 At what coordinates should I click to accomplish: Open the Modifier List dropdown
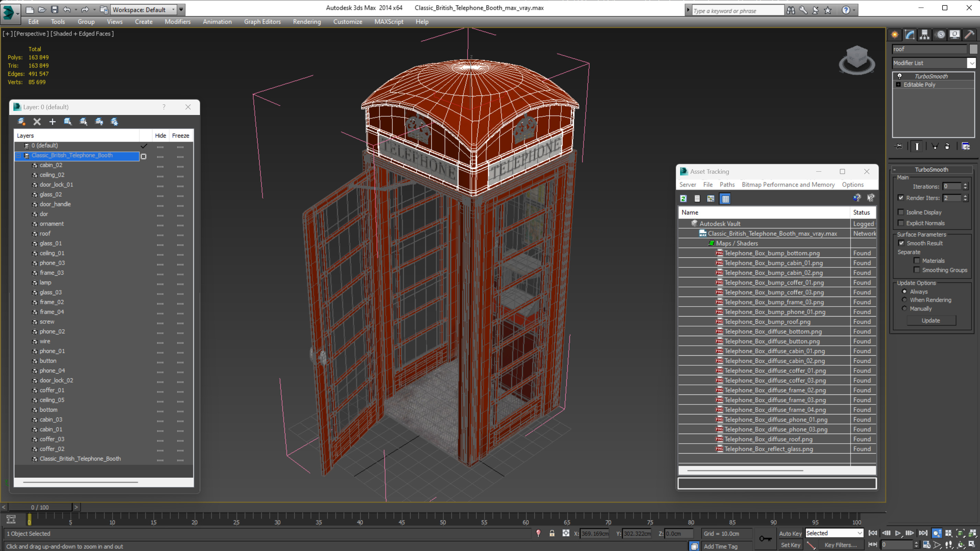[x=972, y=63]
